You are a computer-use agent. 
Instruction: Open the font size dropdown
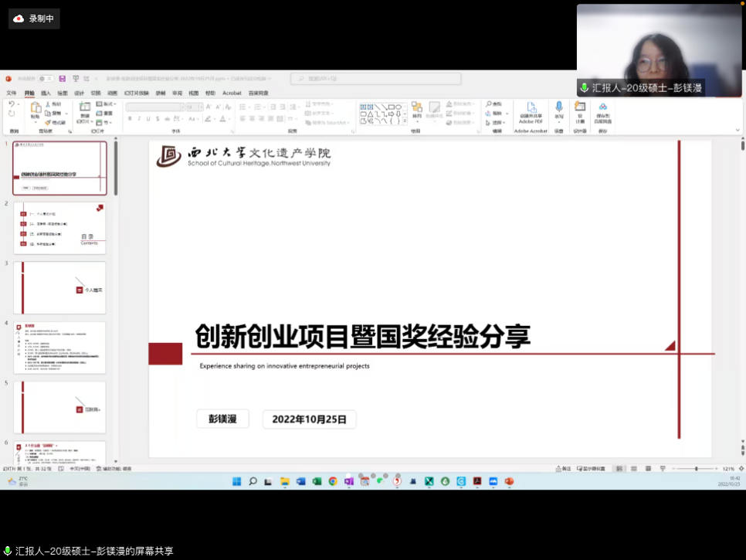[202, 107]
